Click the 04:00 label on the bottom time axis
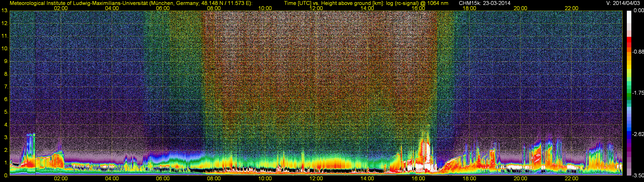The width and height of the screenshot is (644, 182). pos(112,179)
